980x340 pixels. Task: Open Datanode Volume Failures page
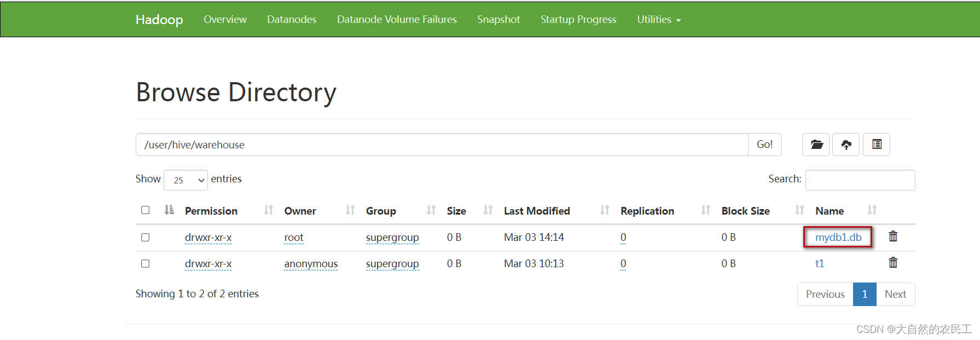click(x=397, y=20)
